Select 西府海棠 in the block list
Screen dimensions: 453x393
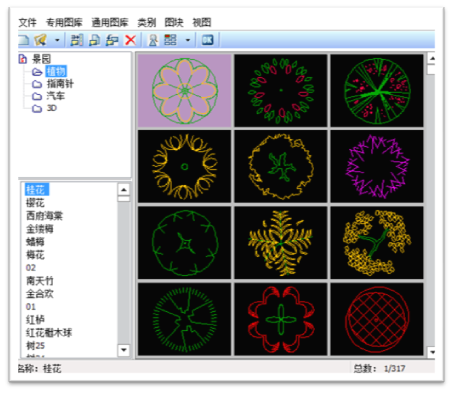tap(44, 216)
